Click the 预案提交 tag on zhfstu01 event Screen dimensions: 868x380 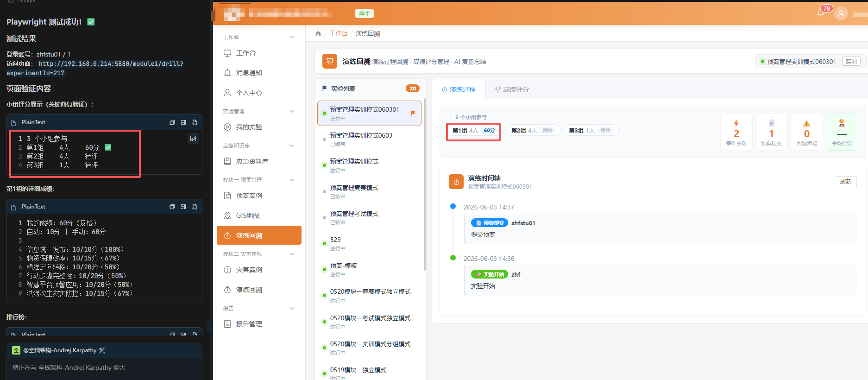[x=490, y=223]
